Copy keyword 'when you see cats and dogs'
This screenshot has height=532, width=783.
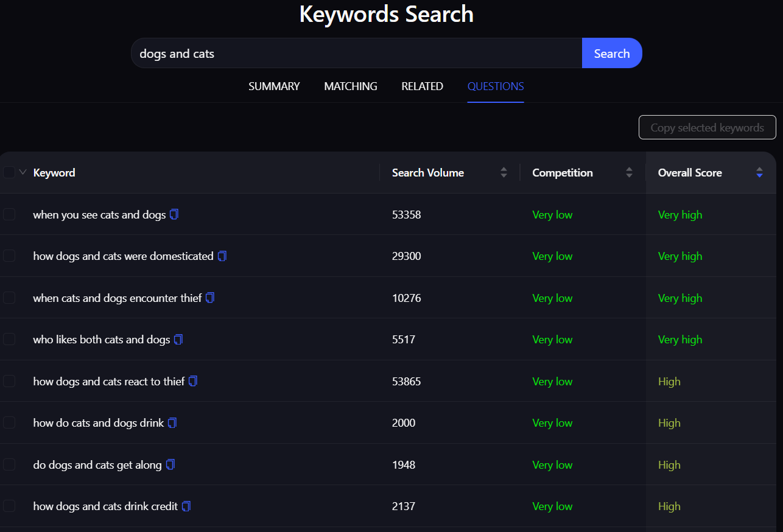tap(174, 214)
